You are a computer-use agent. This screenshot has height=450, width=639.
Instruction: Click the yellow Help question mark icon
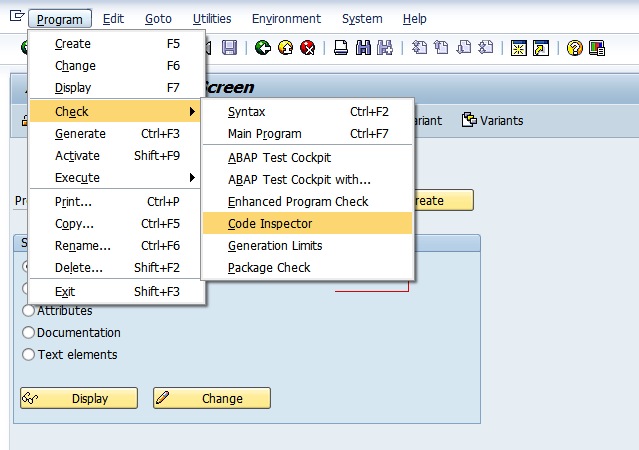pos(575,48)
